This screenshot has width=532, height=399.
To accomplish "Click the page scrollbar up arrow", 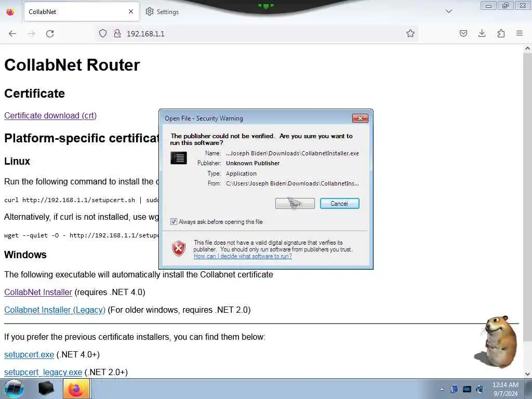I will pos(528,48).
